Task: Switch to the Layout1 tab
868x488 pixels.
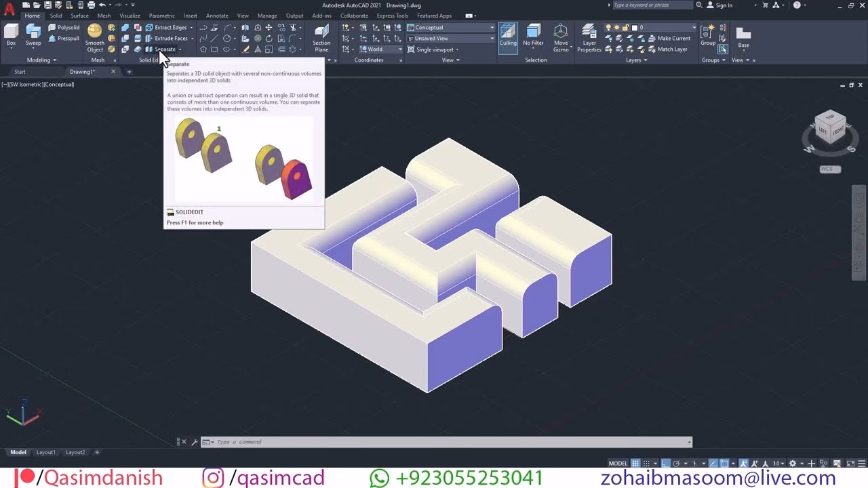Action: pyautogui.click(x=45, y=452)
